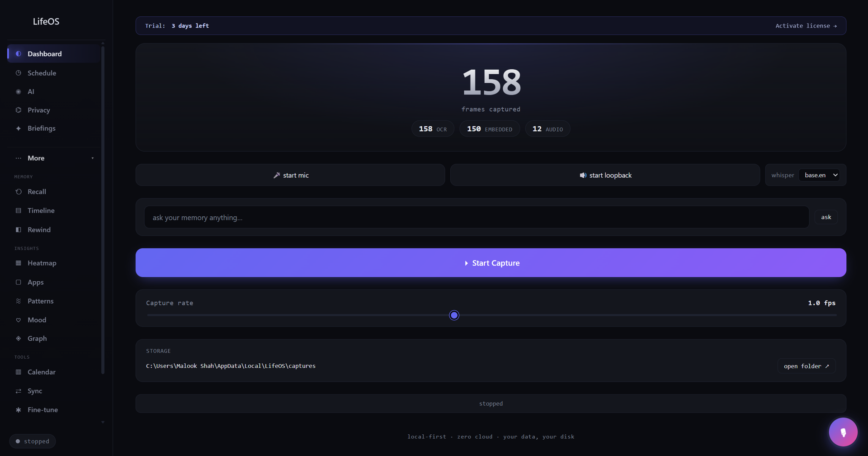This screenshot has height=456, width=868.
Task: Click the Rewind icon in sidebar
Action: click(x=19, y=230)
